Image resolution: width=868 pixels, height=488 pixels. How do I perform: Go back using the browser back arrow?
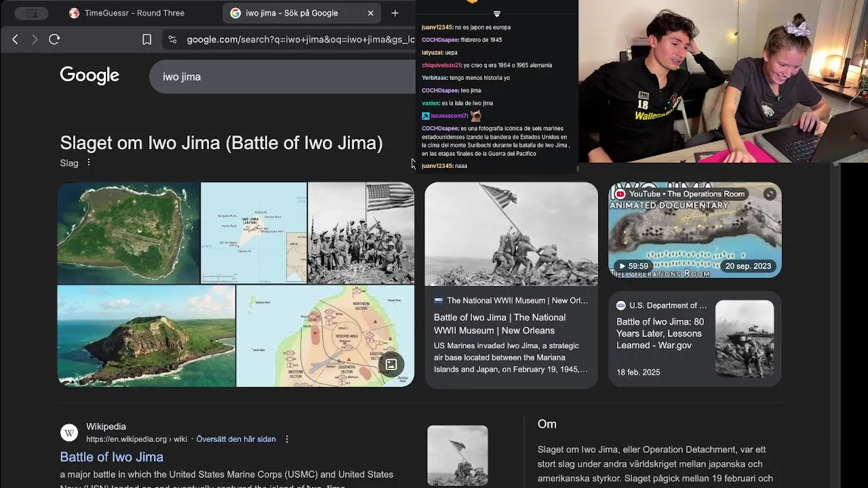click(x=15, y=39)
